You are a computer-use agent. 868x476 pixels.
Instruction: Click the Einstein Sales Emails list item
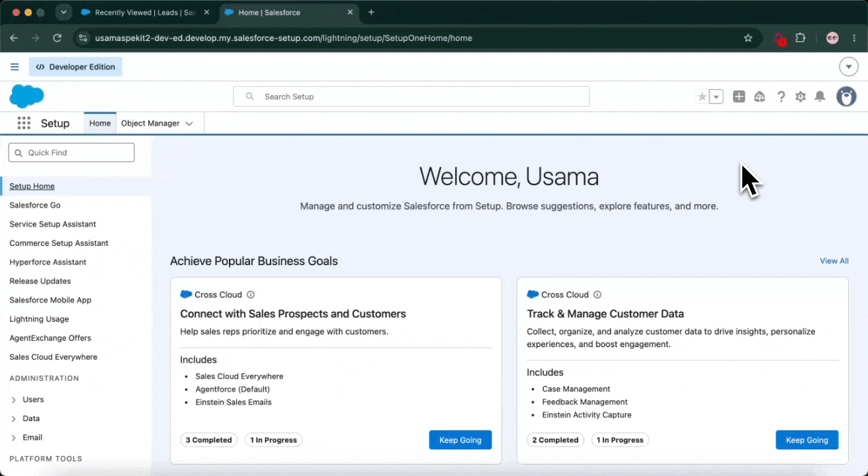click(x=234, y=402)
